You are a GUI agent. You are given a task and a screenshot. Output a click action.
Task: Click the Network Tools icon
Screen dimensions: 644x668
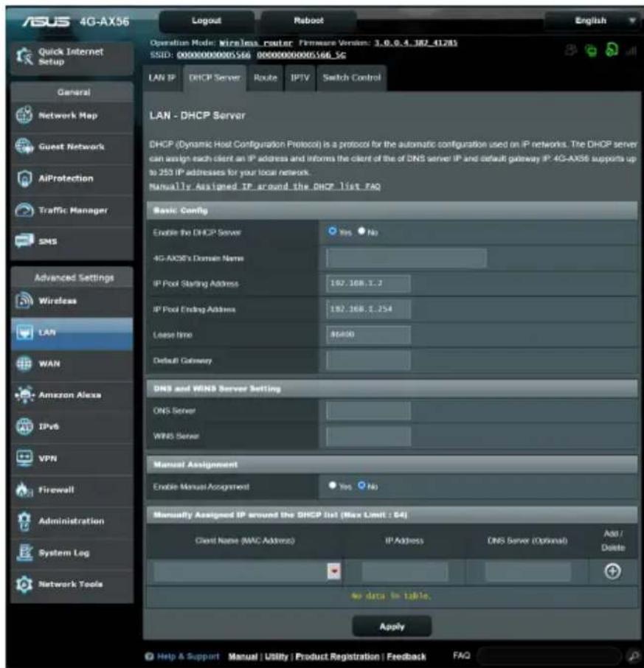[24, 584]
